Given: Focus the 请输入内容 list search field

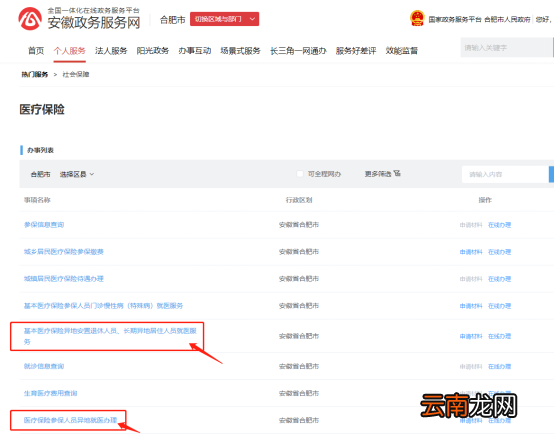Looking at the screenshot, I should coord(505,174).
